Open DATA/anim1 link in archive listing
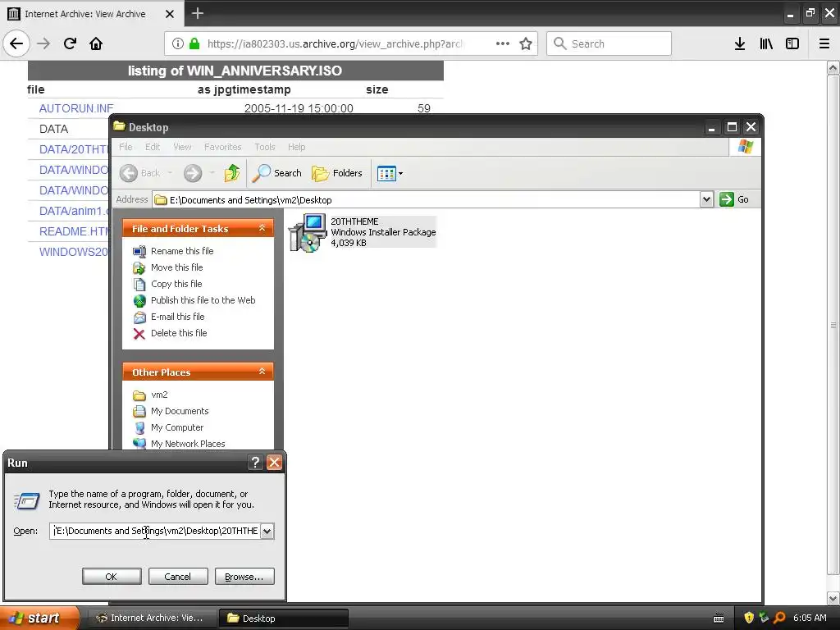 tap(74, 211)
